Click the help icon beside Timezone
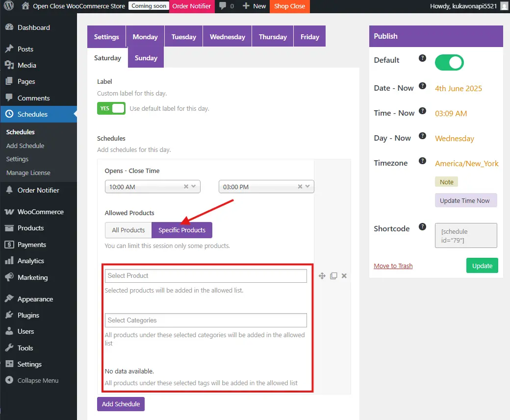510x420 pixels. [422, 161]
